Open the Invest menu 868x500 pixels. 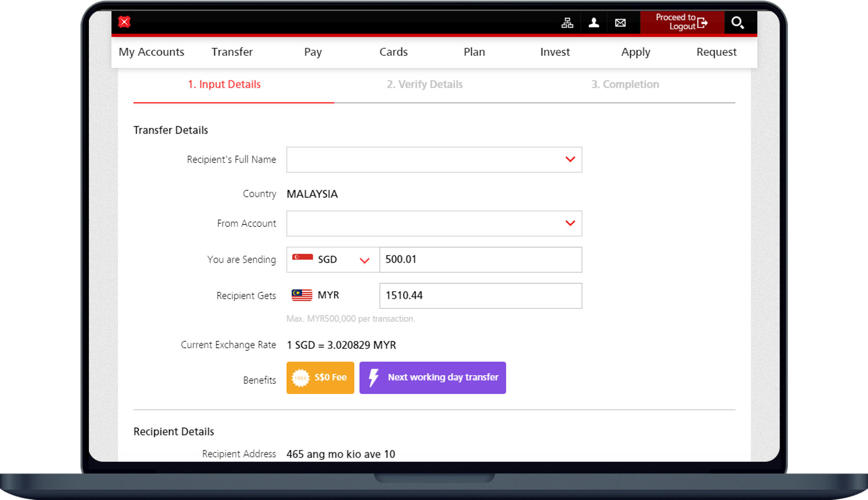[x=555, y=52]
